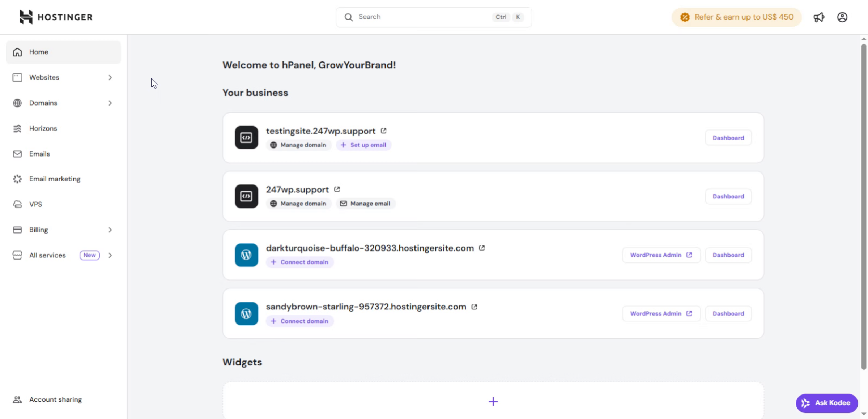868x419 pixels.
Task: Select Email marketing from the sidebar
Action: tap(55, 179)
